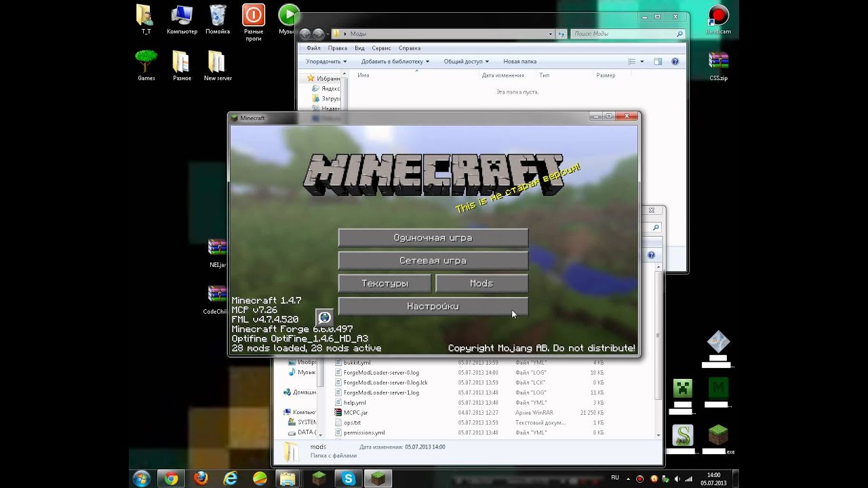Sort by Дата изменения column header
Screen dimensions: 868x488
coord(502,75)
